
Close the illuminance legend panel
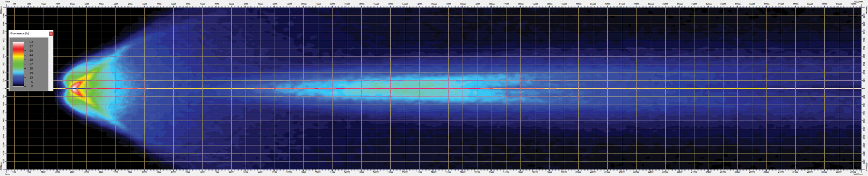pos(51,34)
